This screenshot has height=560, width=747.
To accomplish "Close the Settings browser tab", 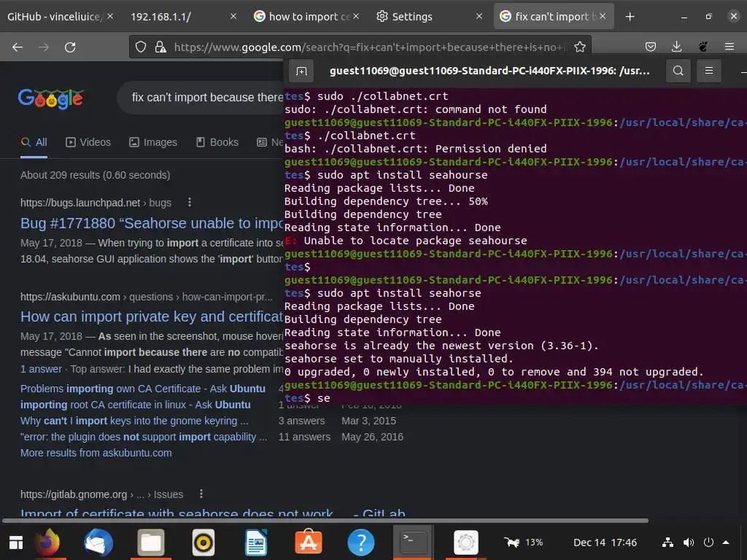I will coord(479,17).
